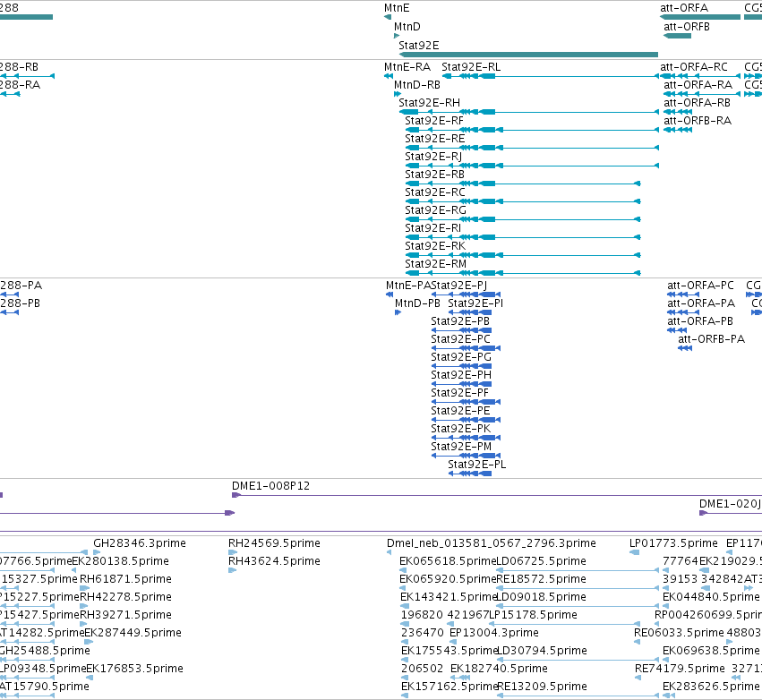Open protein label Stat92E-PF

point(459,393)
